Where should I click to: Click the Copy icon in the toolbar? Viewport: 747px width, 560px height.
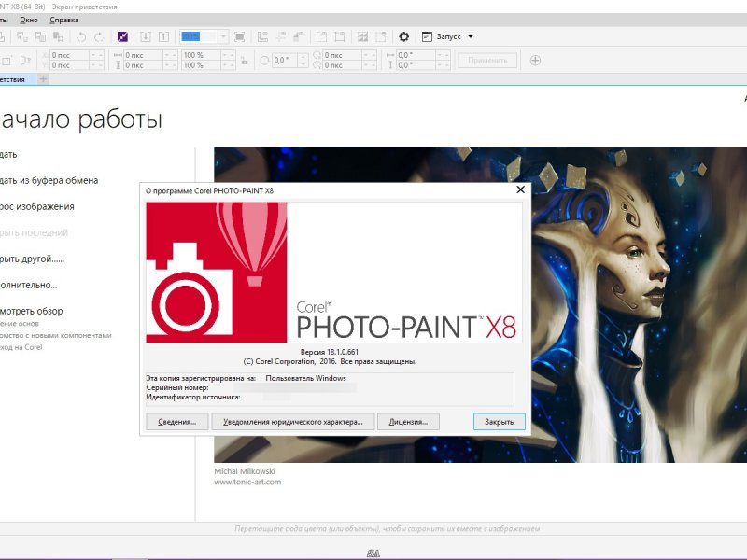40,36
